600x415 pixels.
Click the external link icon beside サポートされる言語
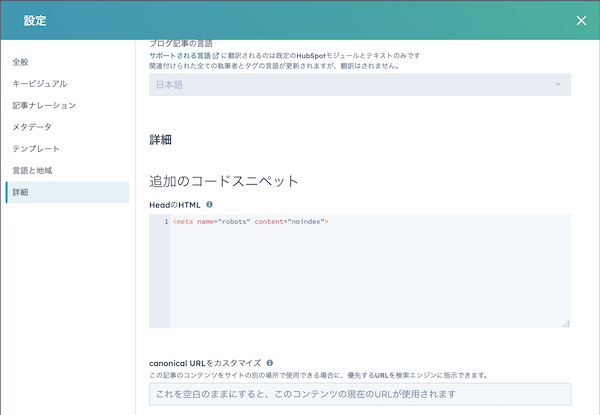point(216,56)
